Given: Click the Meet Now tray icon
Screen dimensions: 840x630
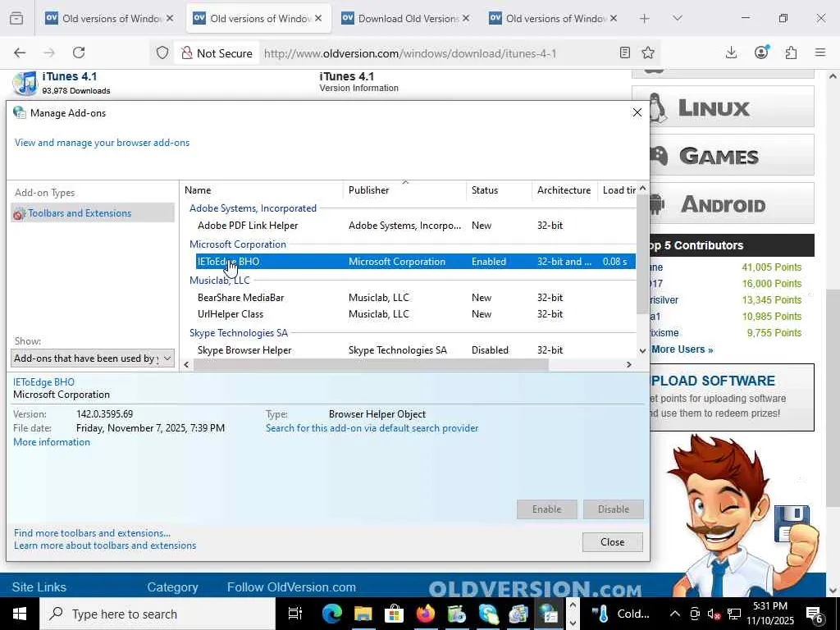Looking at the screenshot, I should [x=695, y=614].
